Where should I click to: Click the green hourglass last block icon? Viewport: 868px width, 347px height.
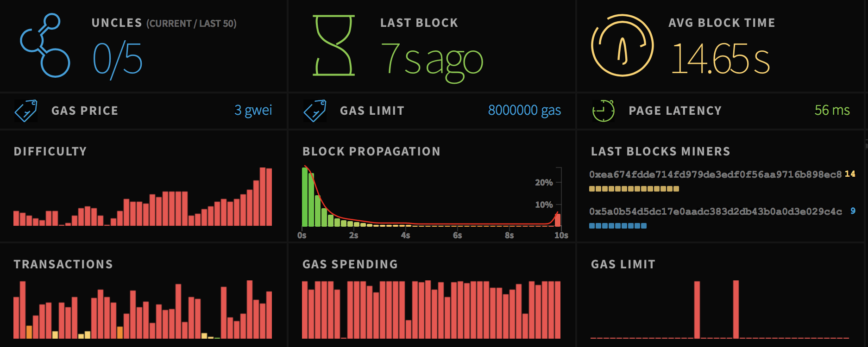click(334, 45)
